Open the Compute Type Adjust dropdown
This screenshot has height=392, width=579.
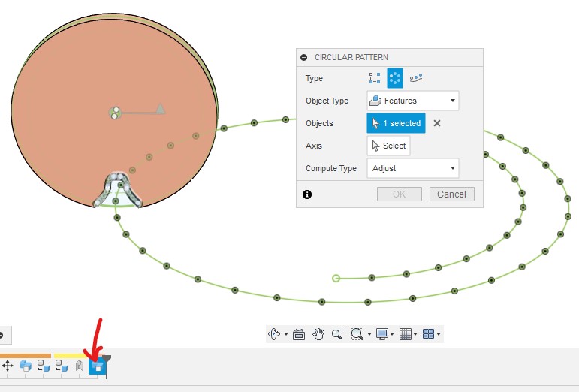(412, 168)
